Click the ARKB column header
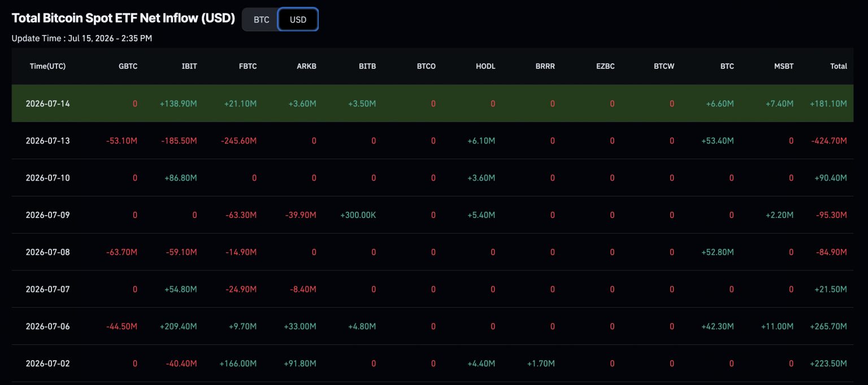 (x=306, y=66)
